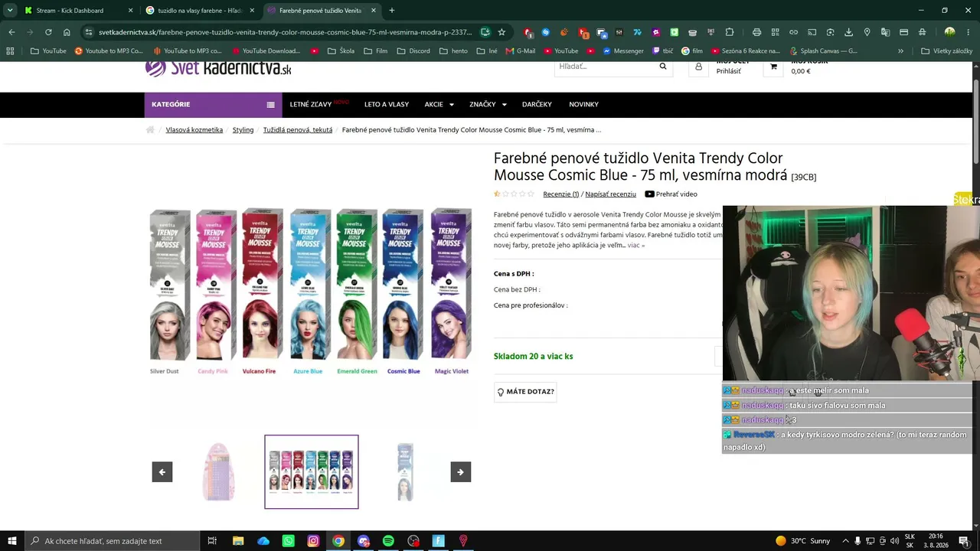980x551 pixels.
Task: Select the pink bottle thumbnail
Action: coord(218,472)
